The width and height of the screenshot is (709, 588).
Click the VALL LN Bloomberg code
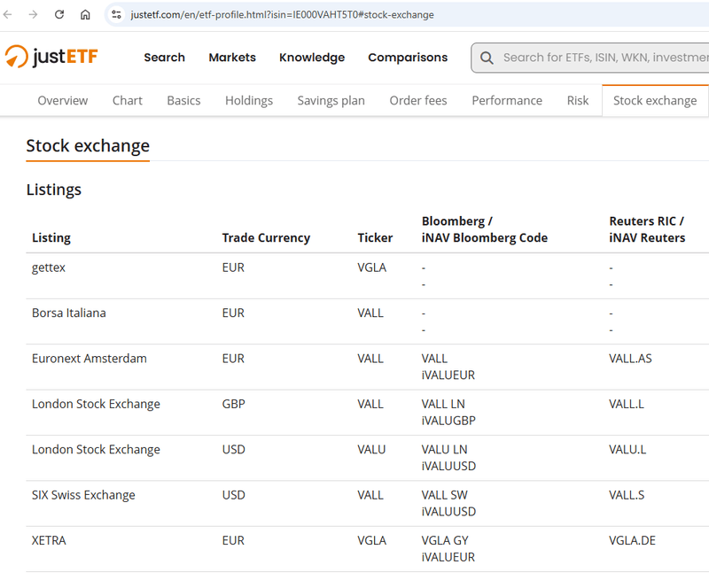coord(443,404)
